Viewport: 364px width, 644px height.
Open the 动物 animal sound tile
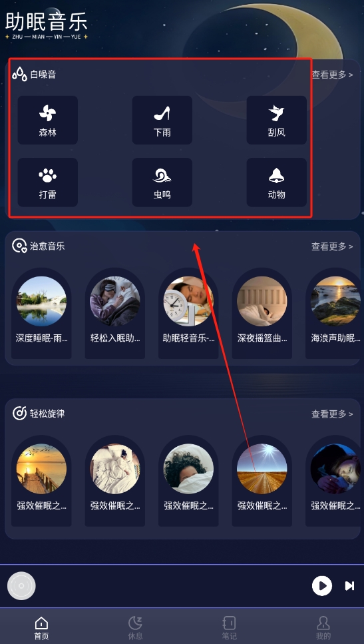coord(277,182)
